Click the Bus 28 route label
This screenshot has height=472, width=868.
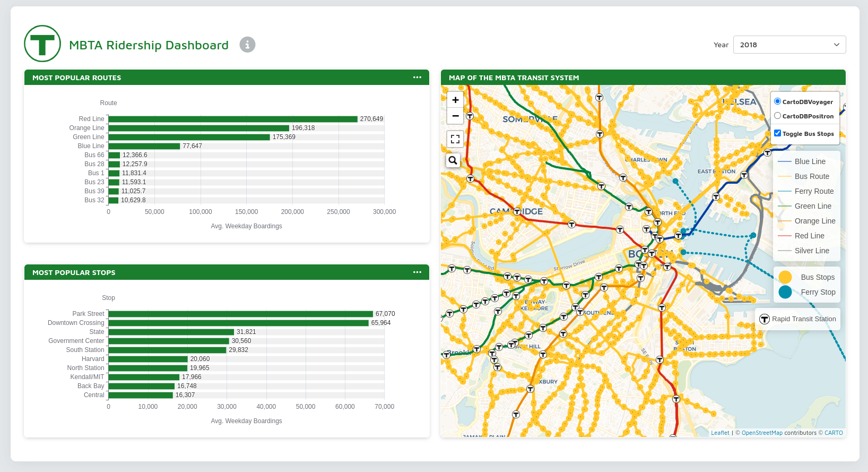pos(94,164)
